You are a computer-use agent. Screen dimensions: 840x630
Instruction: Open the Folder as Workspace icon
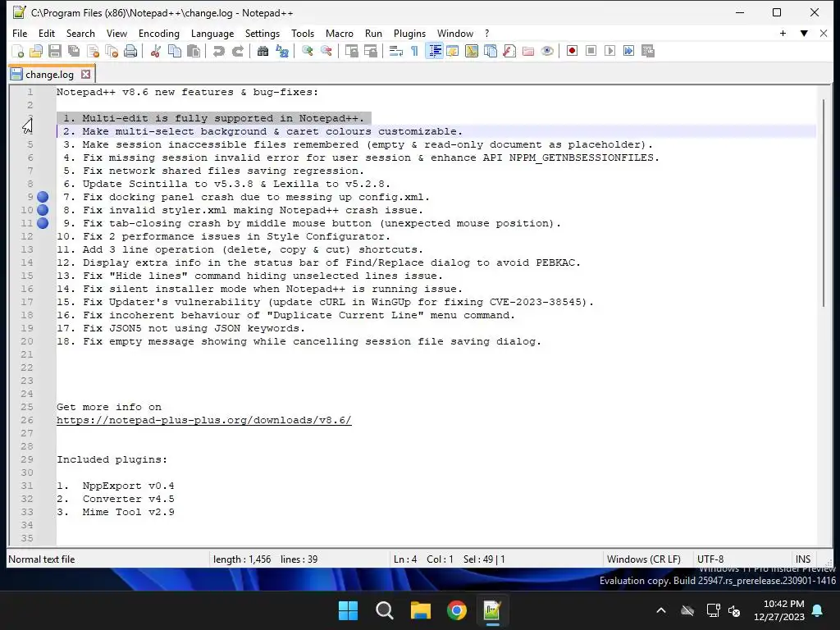(x=528, y=52)
